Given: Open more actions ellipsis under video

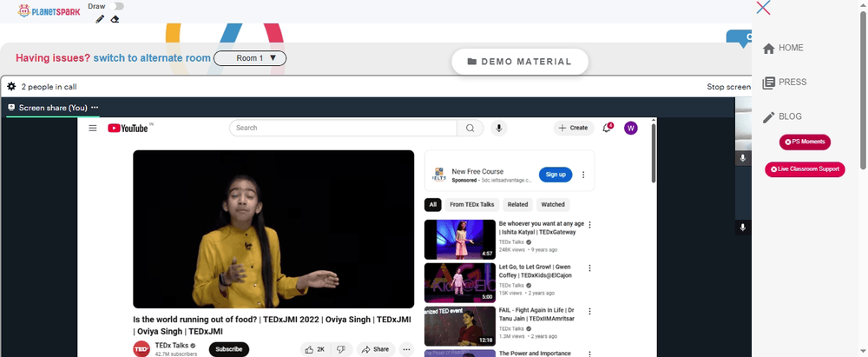Looking at the screenshot, I should coord(406,349).
